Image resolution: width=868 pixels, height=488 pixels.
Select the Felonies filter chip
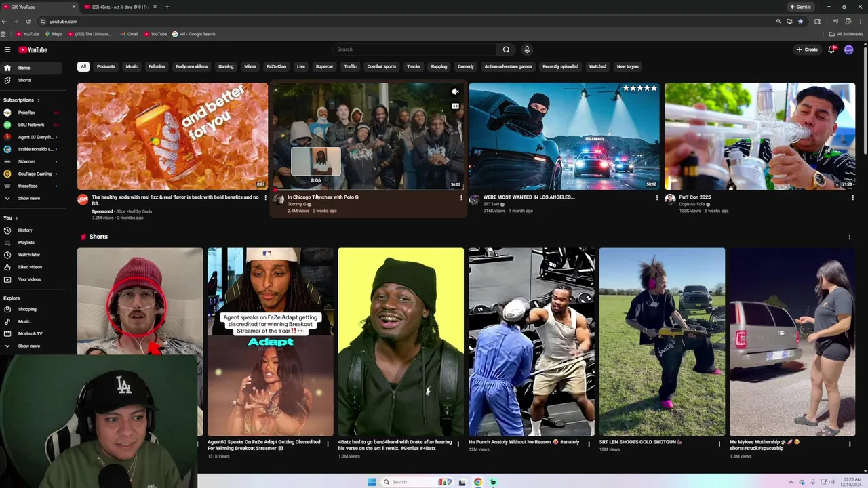[157, 66]
